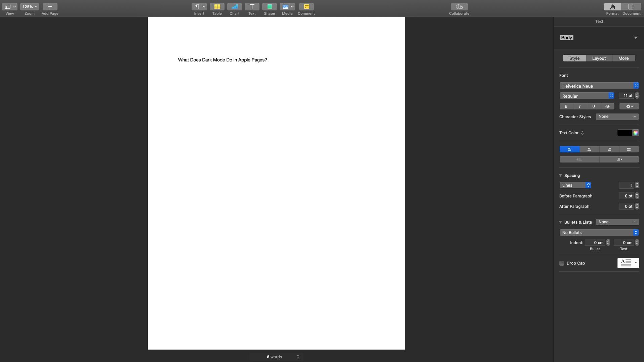Open the color wheel picker

click(x=636, y=133)
